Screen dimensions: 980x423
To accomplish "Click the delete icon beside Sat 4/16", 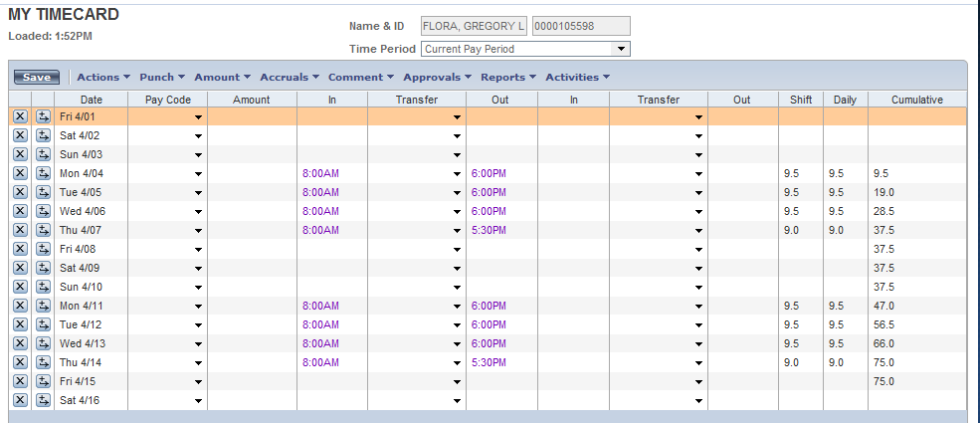I will [20, 400].
